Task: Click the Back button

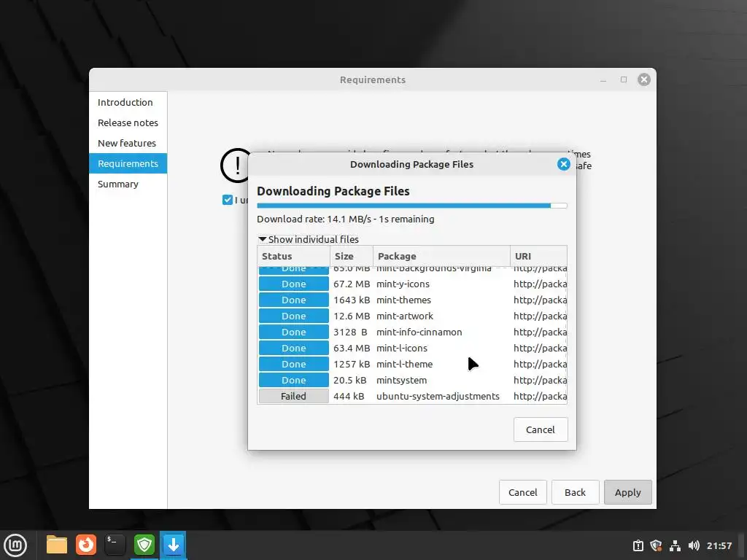Action: 575,492
